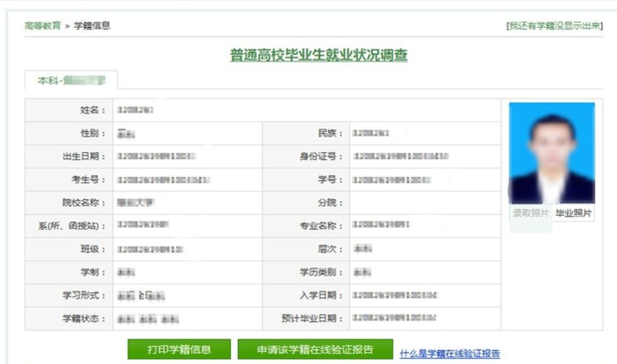This screenshot has width=617, height=364.
Task: Click the 系(所、函授站) field label
Action: point(72,226)
